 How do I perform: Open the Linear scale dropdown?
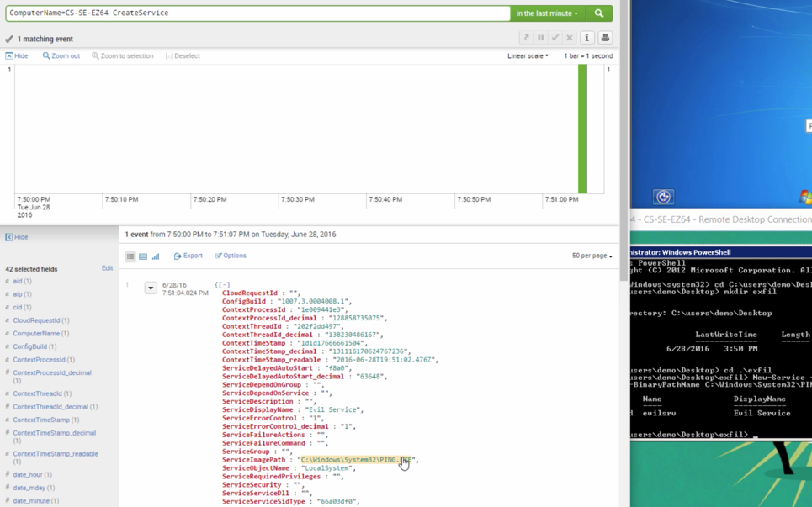point(528,56)
